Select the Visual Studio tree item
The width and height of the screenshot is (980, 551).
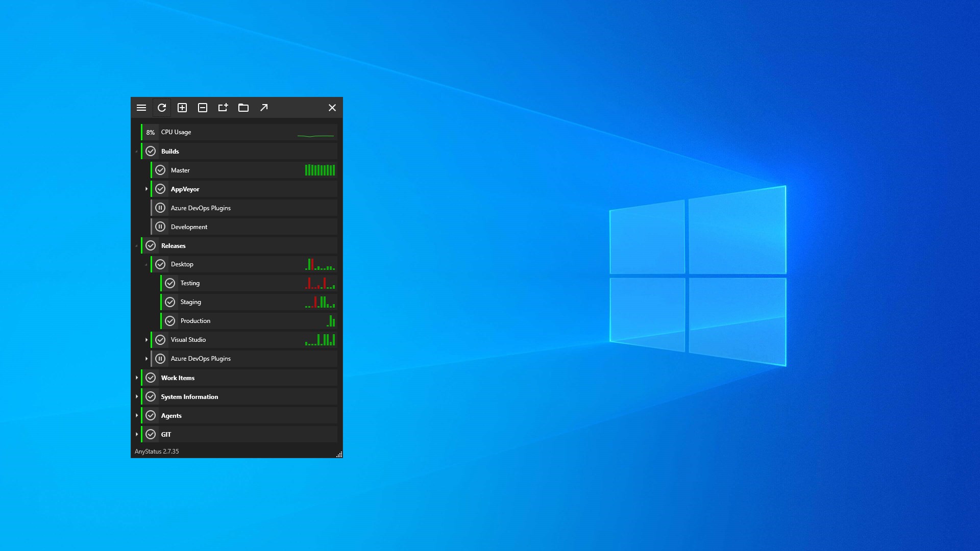188,340
